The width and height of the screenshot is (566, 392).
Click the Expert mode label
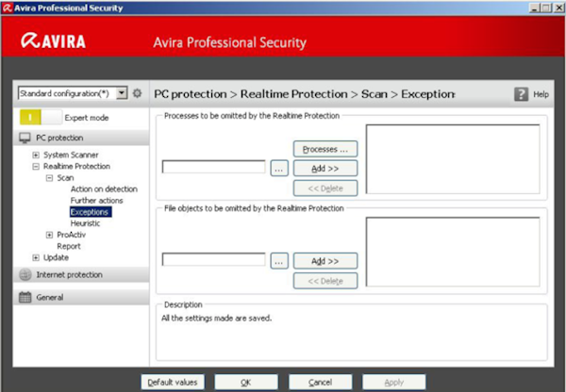tap(87, 118)
